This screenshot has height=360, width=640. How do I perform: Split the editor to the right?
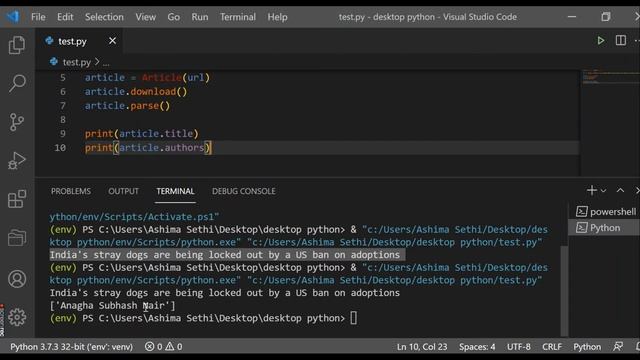(620, 40)
